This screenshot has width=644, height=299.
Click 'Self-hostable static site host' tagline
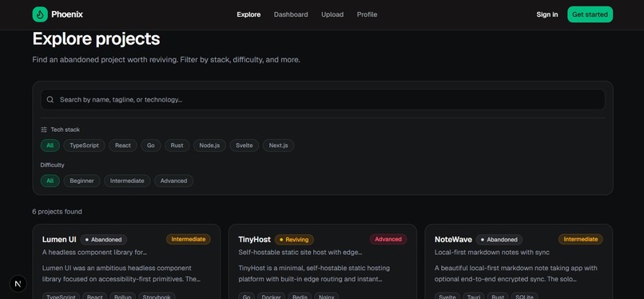coord(300,252)
